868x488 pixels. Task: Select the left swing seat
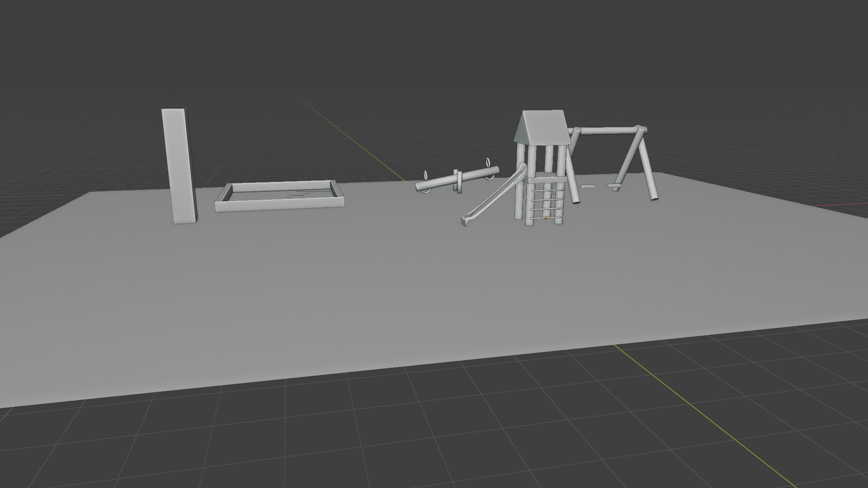click(x=588, y=186)
